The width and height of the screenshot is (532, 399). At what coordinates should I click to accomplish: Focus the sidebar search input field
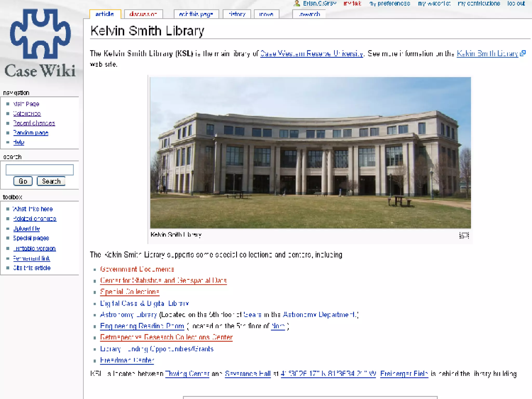(x=39, y=170)
